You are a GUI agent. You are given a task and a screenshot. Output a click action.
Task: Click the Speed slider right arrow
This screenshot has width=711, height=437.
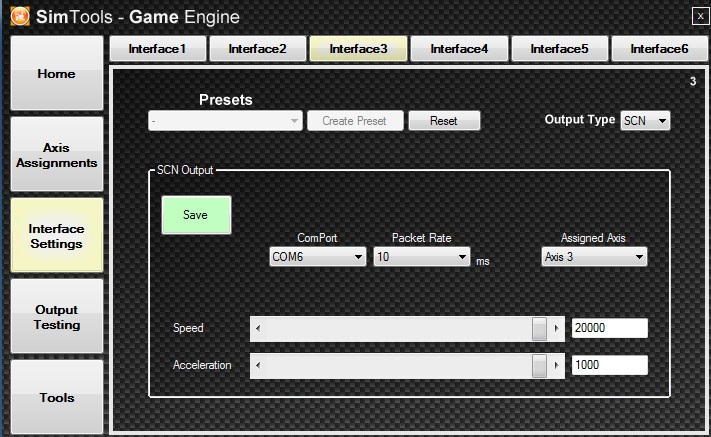pyautogui.click(x=556, y=329)
